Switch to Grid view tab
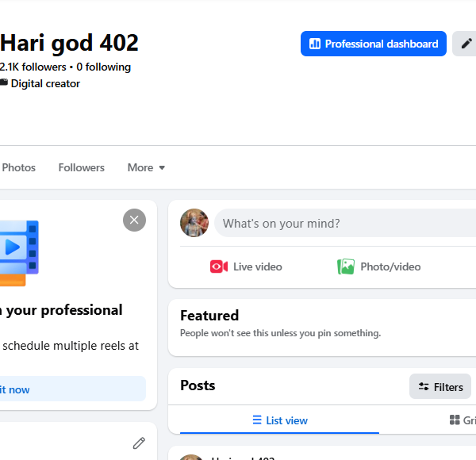This screenshot has width=476, height=460. [462, 420]
